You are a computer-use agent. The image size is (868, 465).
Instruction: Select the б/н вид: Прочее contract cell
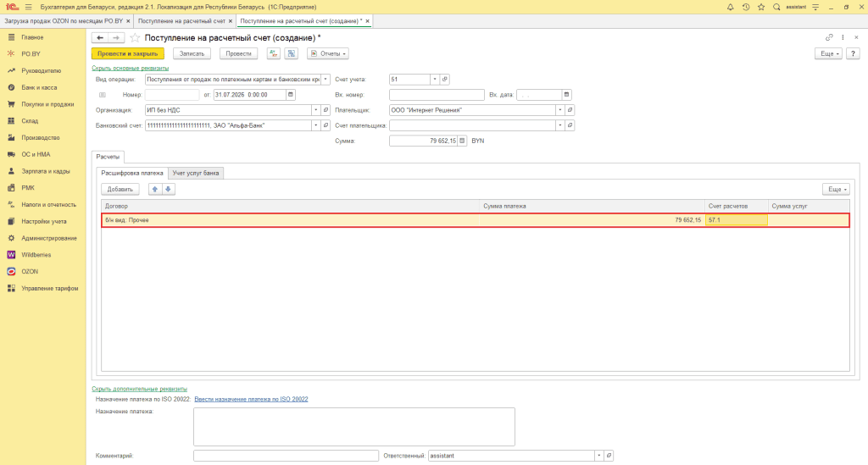[291, 220]
